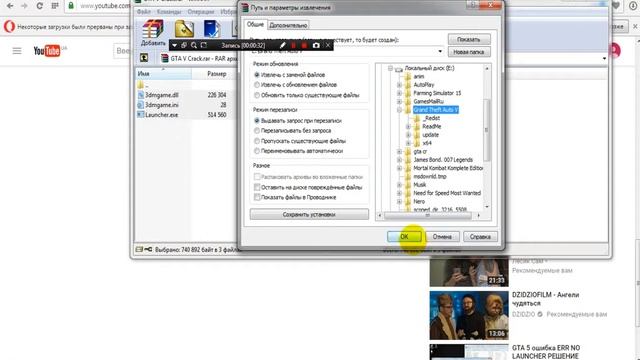Click the browser forward arrow
Screen dimensions: 640x360
(24, 6)
